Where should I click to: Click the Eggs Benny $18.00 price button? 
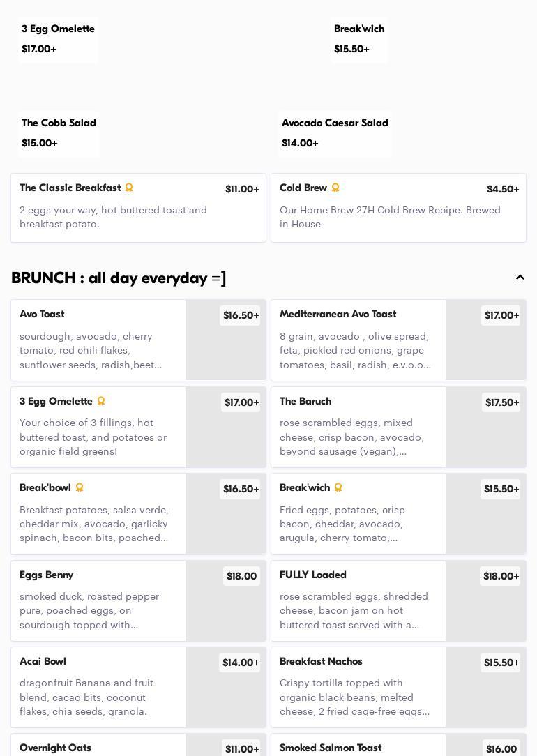[241, 576]
